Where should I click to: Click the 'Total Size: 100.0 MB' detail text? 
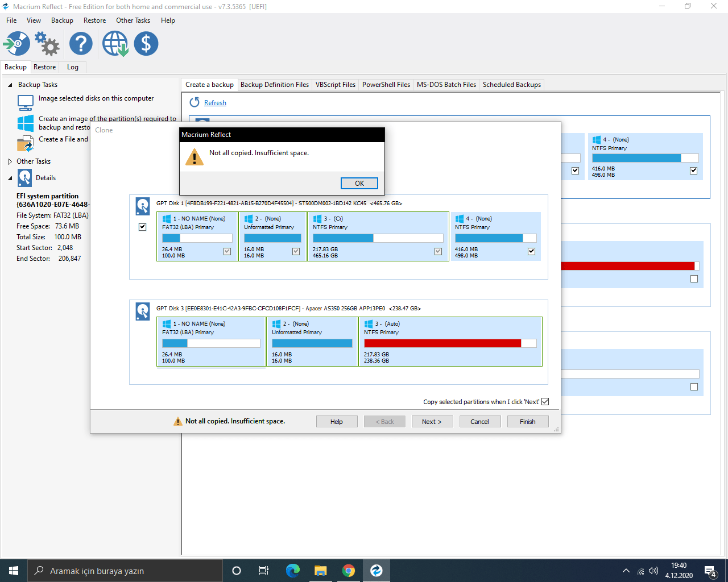point(49,237)
